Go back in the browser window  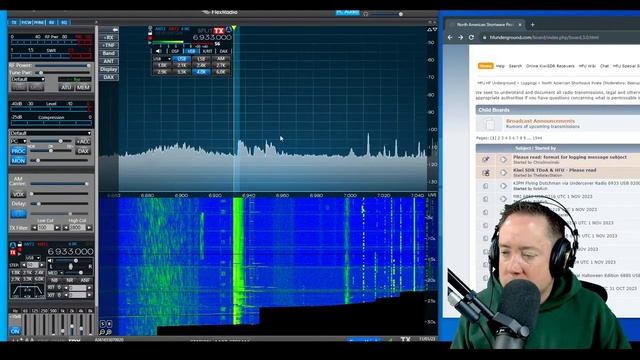pos(450,37)
